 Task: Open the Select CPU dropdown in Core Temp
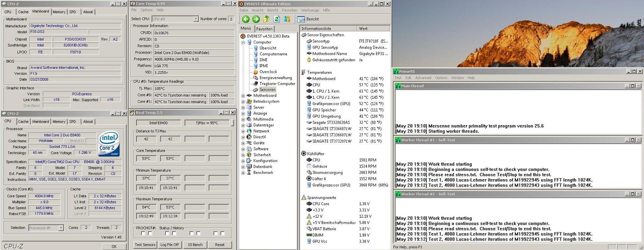pos(196,19)
